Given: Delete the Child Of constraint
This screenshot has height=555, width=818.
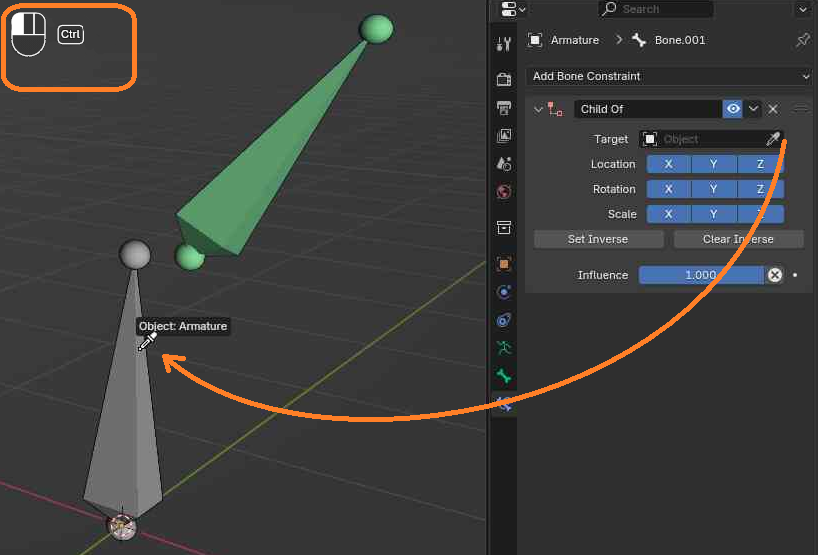Looking at the screenshot, I should click(773, 109).
